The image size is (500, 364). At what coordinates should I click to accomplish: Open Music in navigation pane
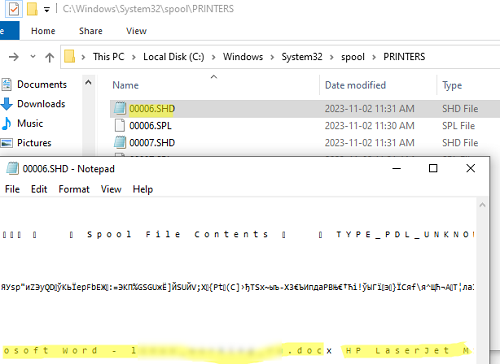point(30,123)
